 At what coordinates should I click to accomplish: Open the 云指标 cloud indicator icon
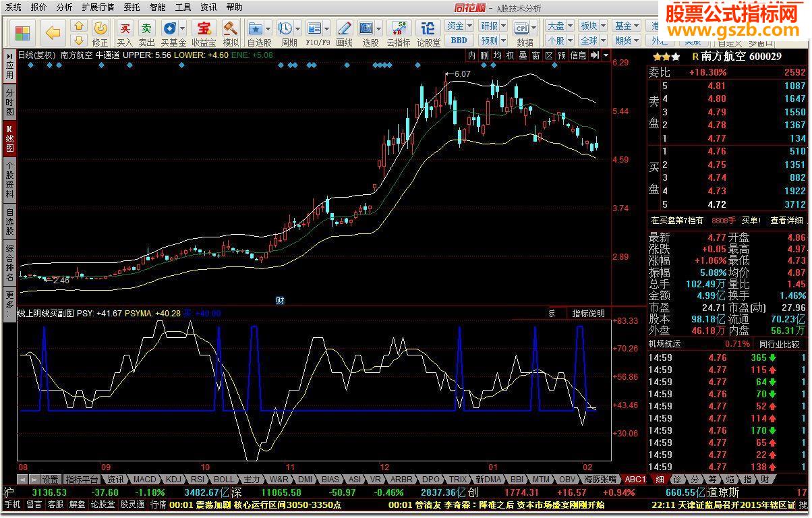pos(398,28)
